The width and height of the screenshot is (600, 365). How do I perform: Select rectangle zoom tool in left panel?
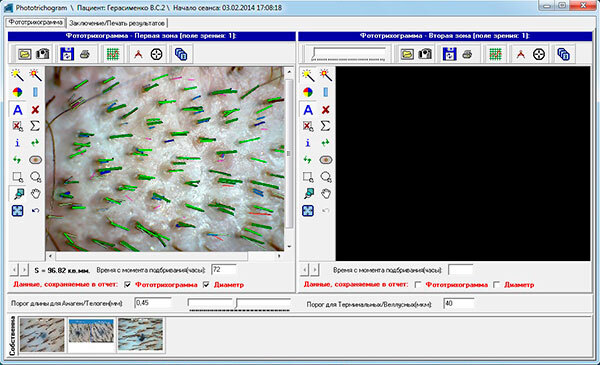click(17, 177)
